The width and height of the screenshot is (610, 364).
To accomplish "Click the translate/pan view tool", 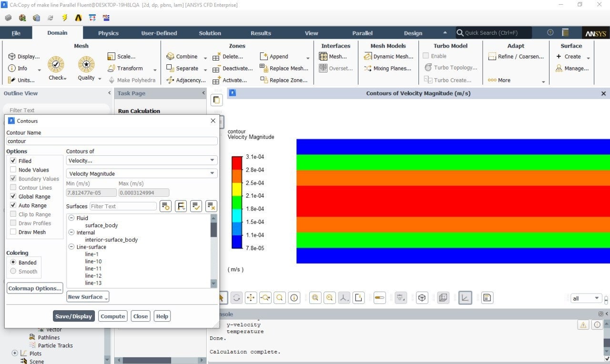I will (251, 298).
